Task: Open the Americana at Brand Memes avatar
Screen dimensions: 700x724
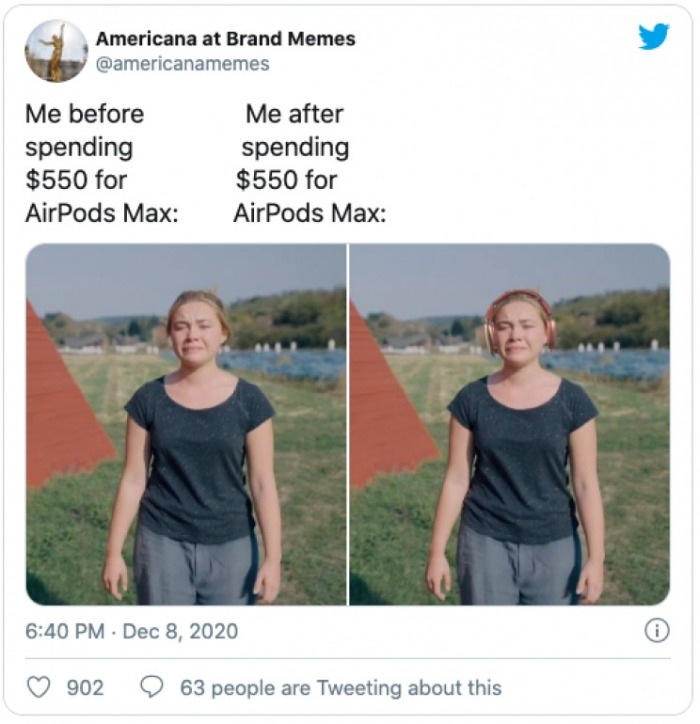Action: tap(56, 51)
